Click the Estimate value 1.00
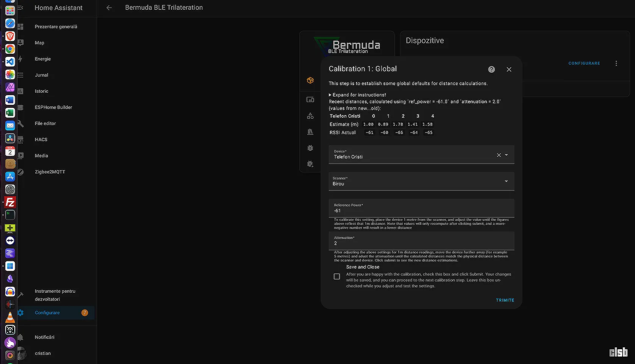The height and width of the screenshot is (364, 635). point(368,124)
